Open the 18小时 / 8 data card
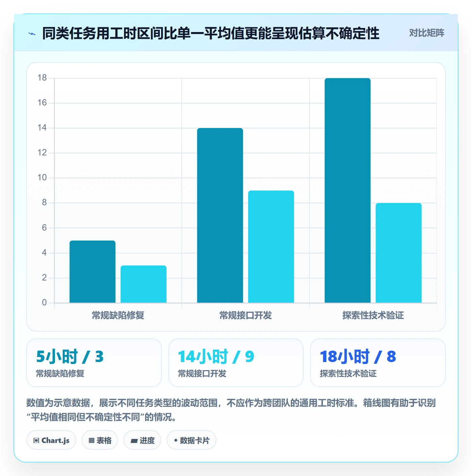Viewport: 472px width, 476px height. tap(378, 363)
